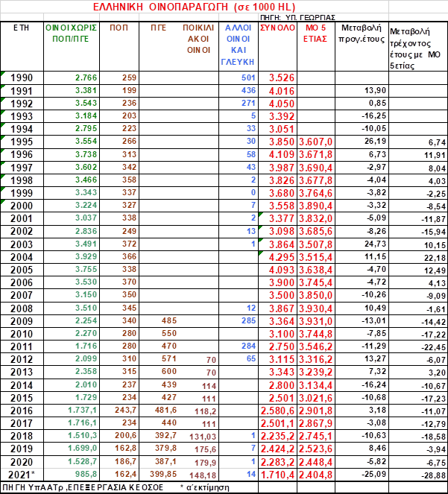
Task: Click the green corner triangle beside the 2003 total 3.864
Action: point(261,240)
